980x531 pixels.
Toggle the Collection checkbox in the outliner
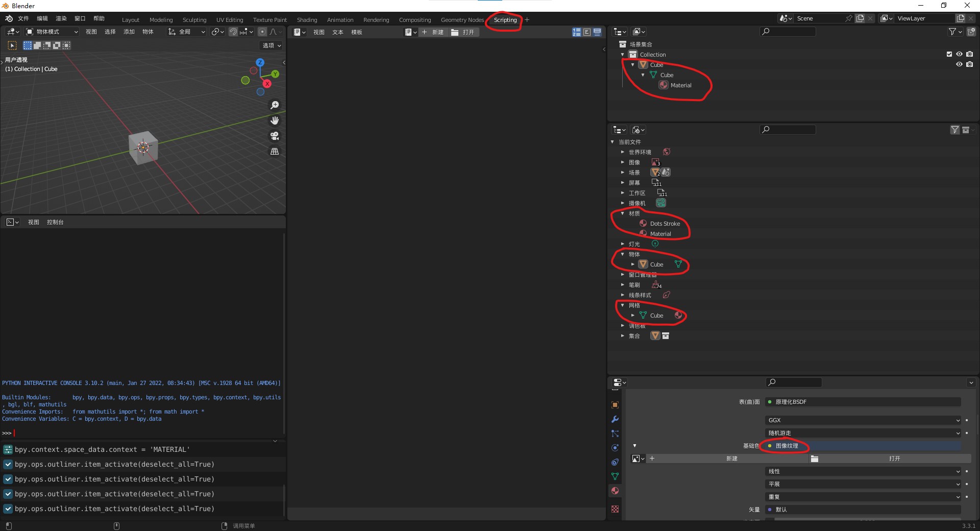pyautogui.click(x=949, y=54)
